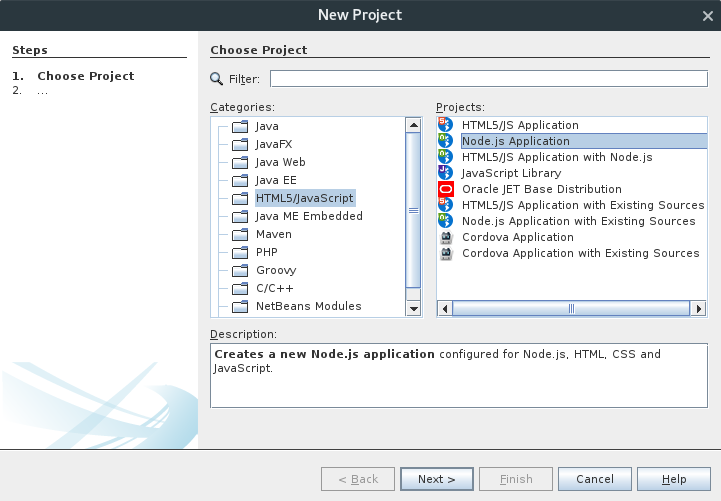Select HTML5/JS Application with Existing Sources

[x=583, y=205]
